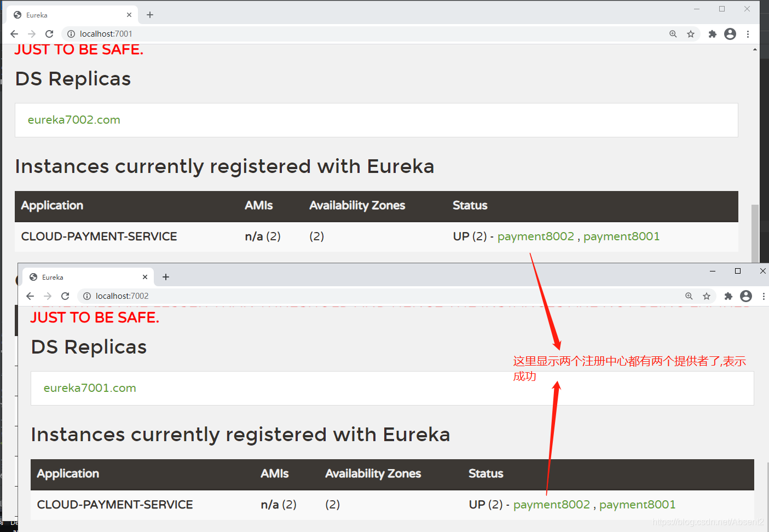Bookmark the localhost:7001 page with star
Screen dimensions: 769x532
pos(691,34)
